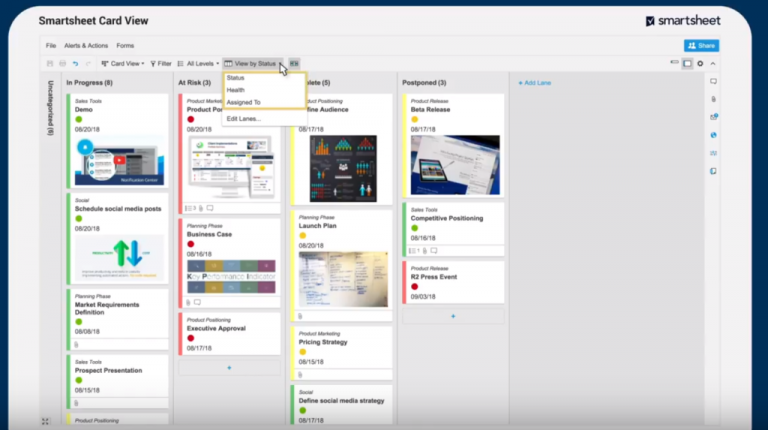
Task: Toggle the full card view icon
Action: pos(687,63)
